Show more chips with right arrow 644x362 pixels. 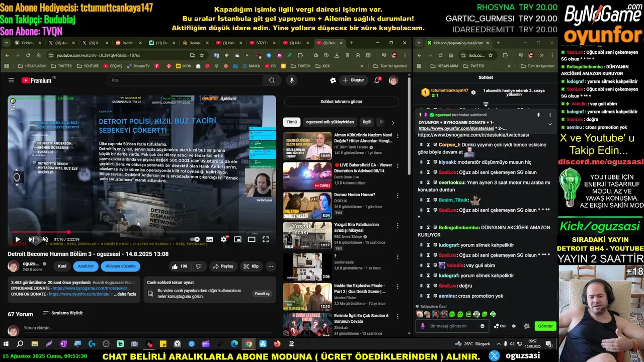tap(393, 122)
